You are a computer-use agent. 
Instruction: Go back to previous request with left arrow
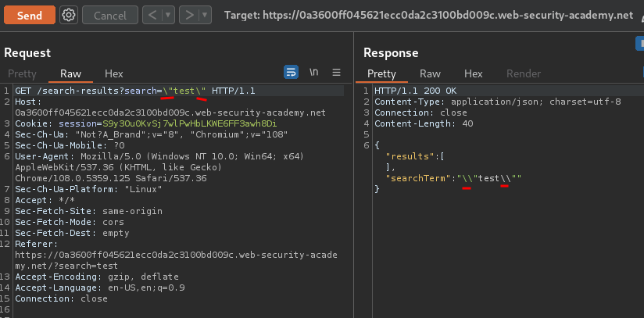[152, 15]
